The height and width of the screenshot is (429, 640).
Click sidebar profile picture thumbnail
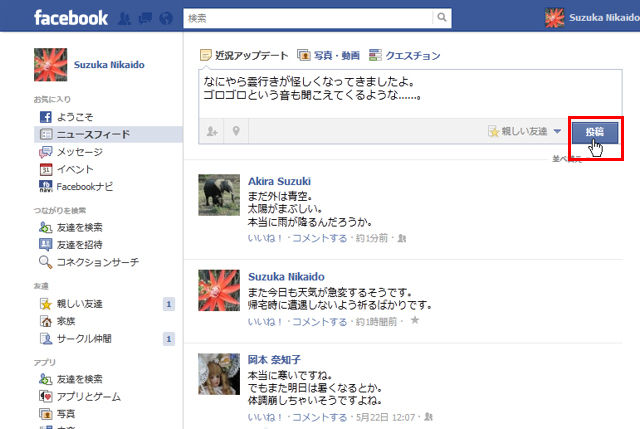click(x=51, y=64)
